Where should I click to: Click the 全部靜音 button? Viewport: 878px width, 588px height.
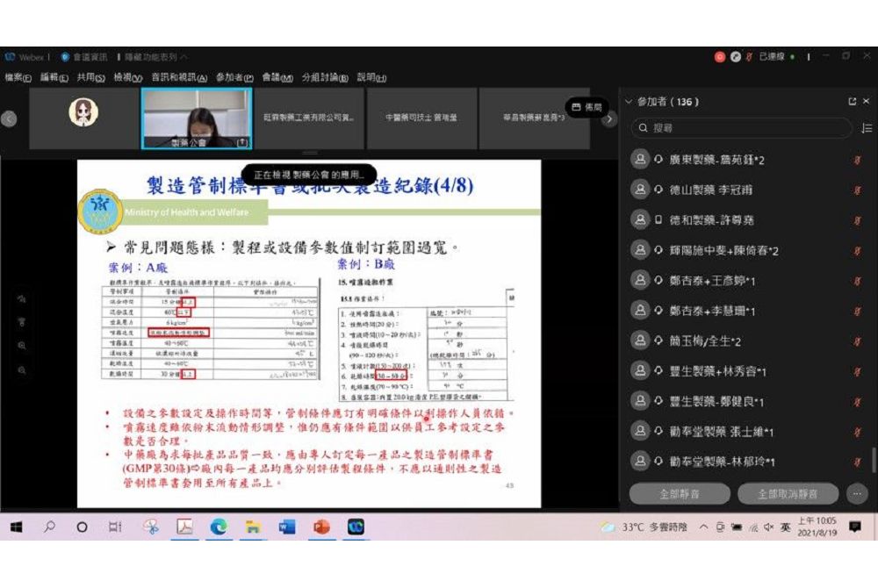[x=680, y=494]
